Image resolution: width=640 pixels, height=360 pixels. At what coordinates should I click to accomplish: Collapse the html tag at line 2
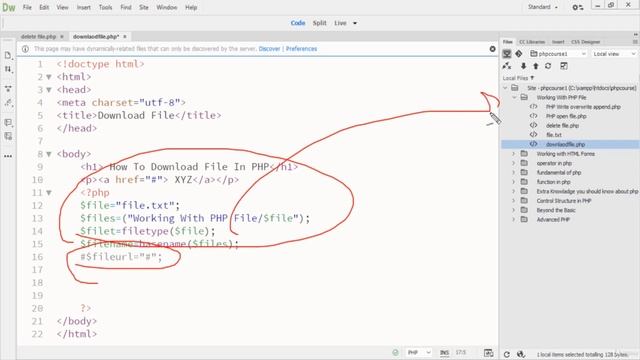click(49, 77)
